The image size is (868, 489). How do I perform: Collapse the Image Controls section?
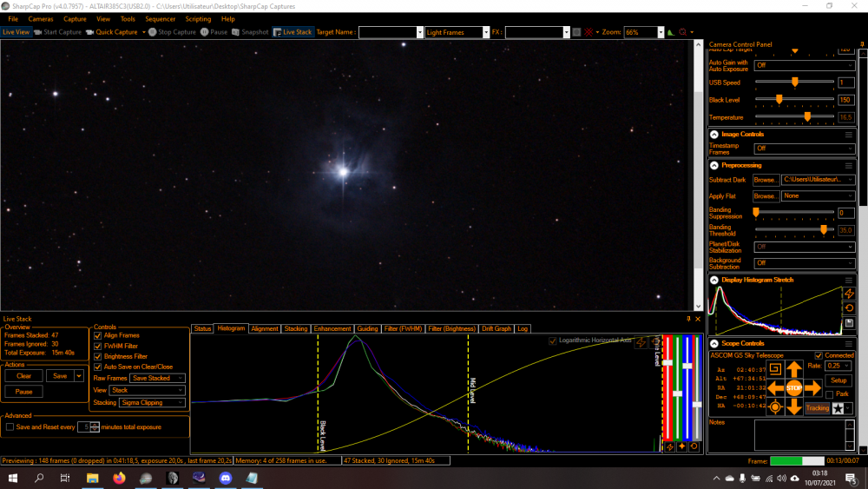[x=714, y=135]
